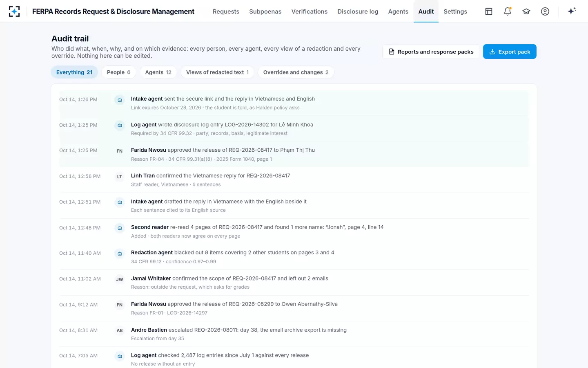This screenshot has width=588, height=368.
Task: Open the Settings tab
Action: 455,11
